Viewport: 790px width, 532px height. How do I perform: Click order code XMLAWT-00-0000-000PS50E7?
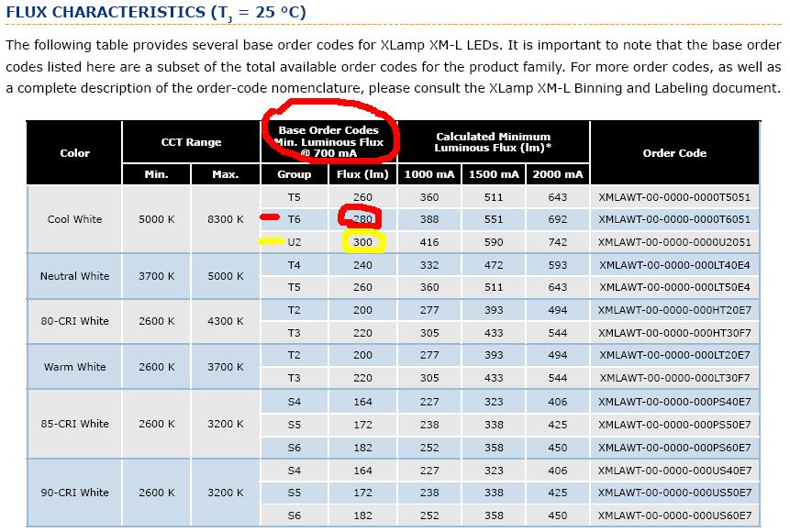[x=674, y=425]
